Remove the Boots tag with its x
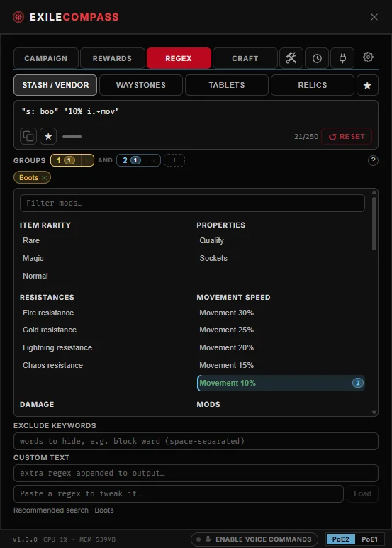This screenshot has height=548, width=392. [45, 178]
